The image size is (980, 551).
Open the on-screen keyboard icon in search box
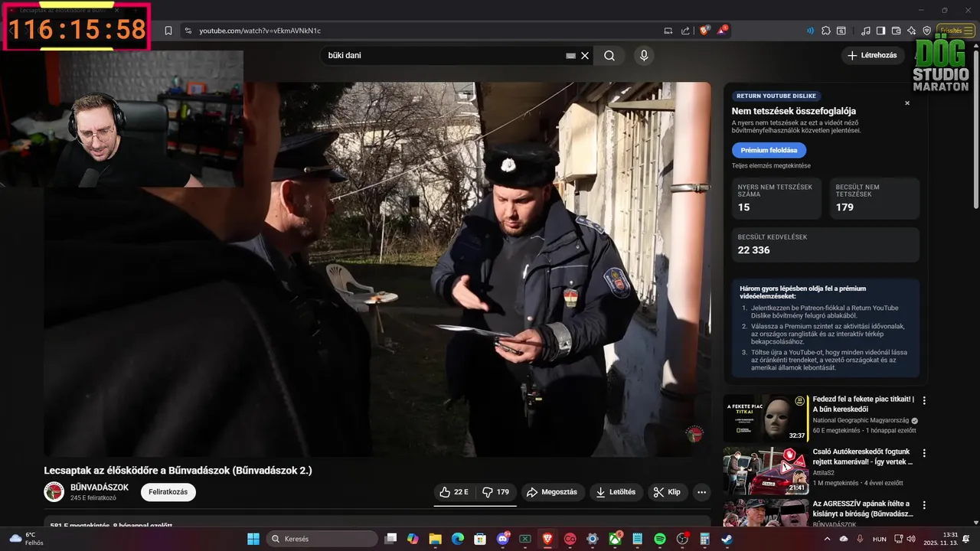coord(570,55)
